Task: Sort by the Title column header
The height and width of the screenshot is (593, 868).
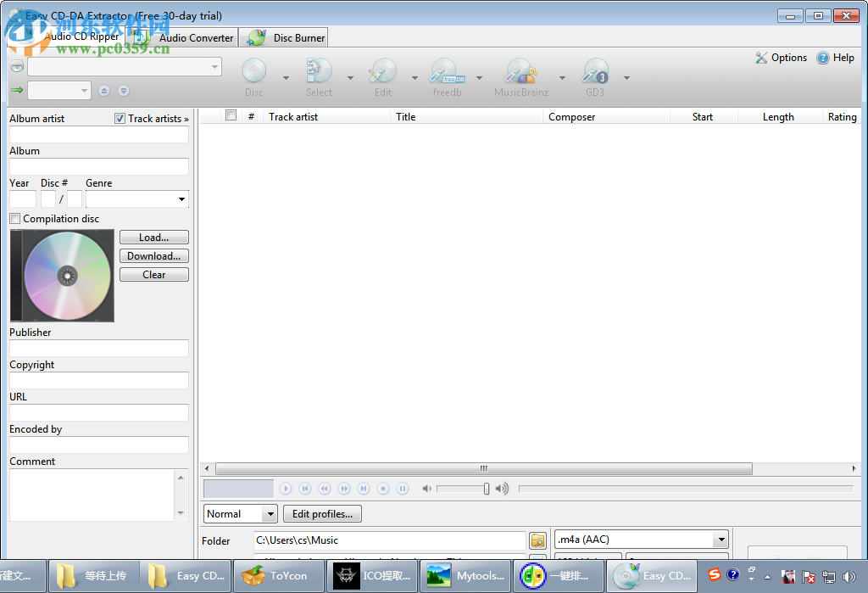Action: (x=467, y=117)
